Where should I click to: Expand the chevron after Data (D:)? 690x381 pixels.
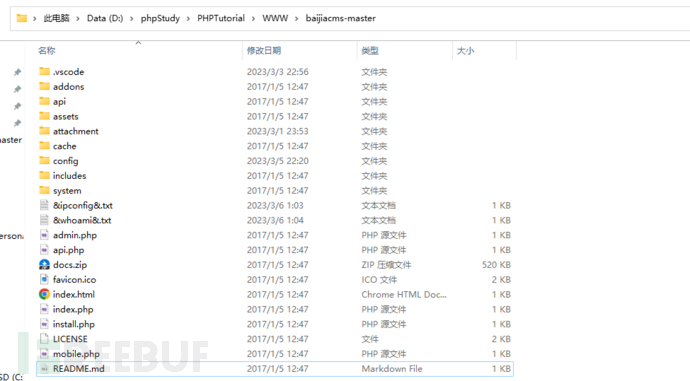(132, 18)
